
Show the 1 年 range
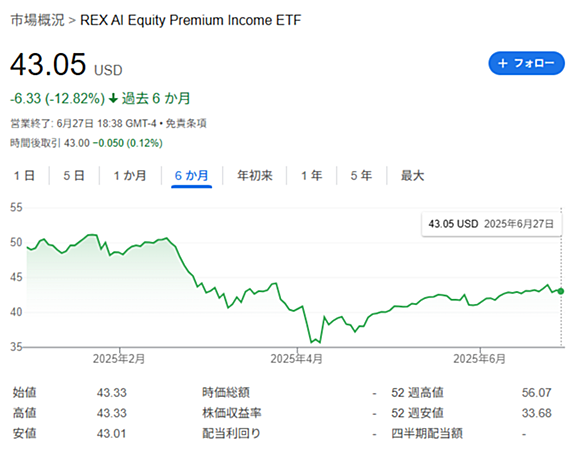(312, 175)
